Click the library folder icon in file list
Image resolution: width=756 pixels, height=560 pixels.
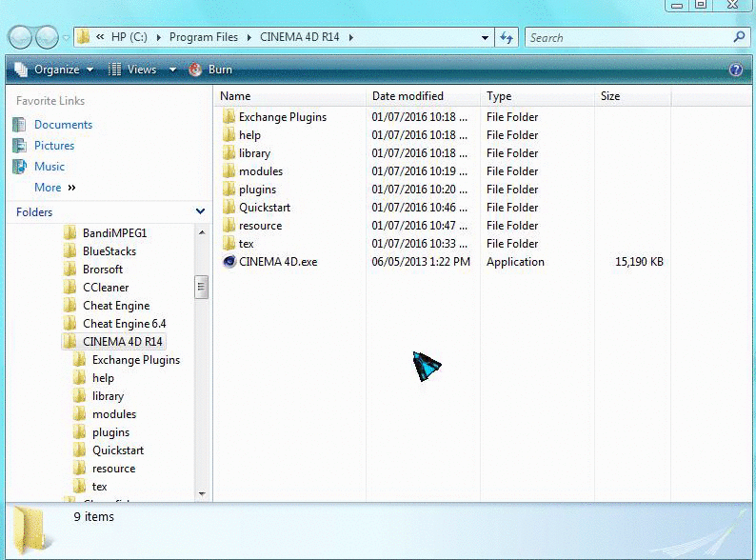click(229, 153)
